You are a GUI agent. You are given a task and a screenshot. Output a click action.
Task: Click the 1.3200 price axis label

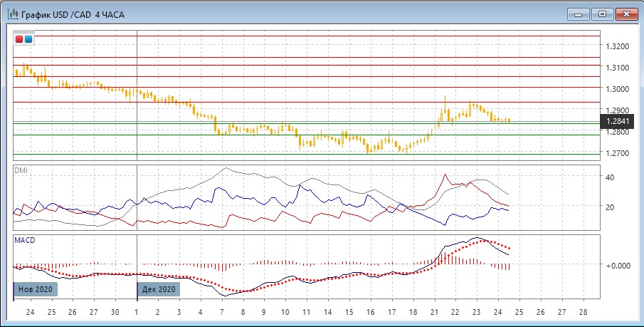[x=616, y=46]
